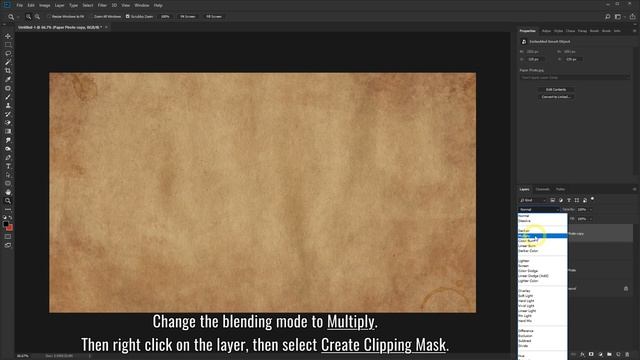
Task: Select the Hand tool
Action: (8, 192)
